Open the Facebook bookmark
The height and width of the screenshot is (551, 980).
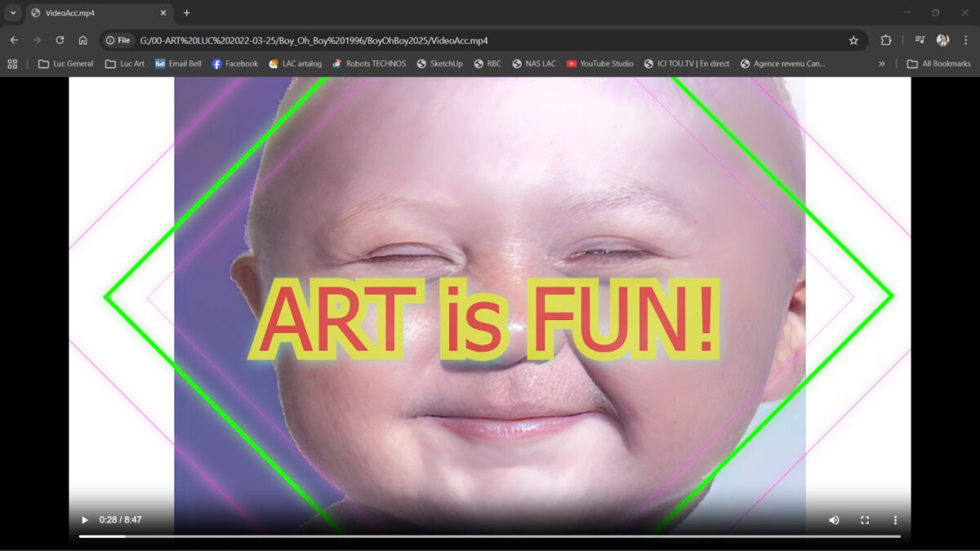pos(234,63)
